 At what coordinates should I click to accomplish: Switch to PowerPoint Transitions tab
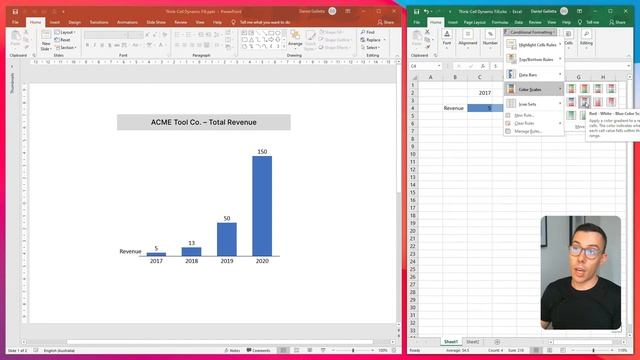coord(99,22)
